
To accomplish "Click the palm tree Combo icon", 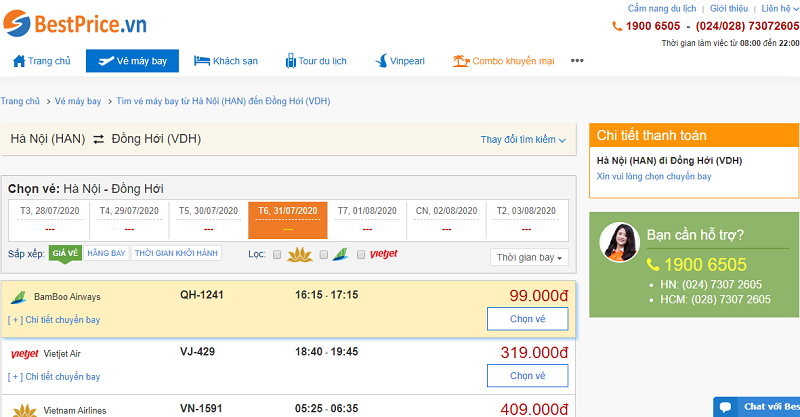I will click(x=461, y=61).
